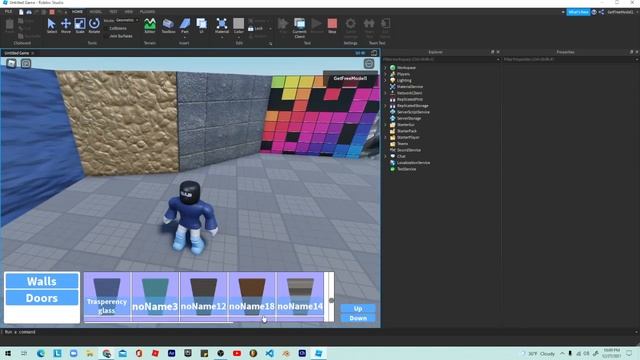
Task: Open the Windows Start menu
Action: coord(8,353)
